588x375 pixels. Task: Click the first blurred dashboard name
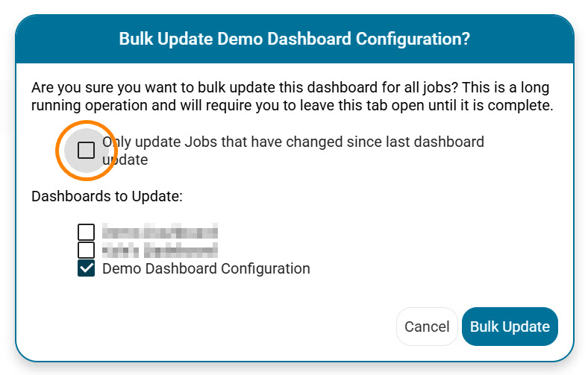tap(160, 232)
